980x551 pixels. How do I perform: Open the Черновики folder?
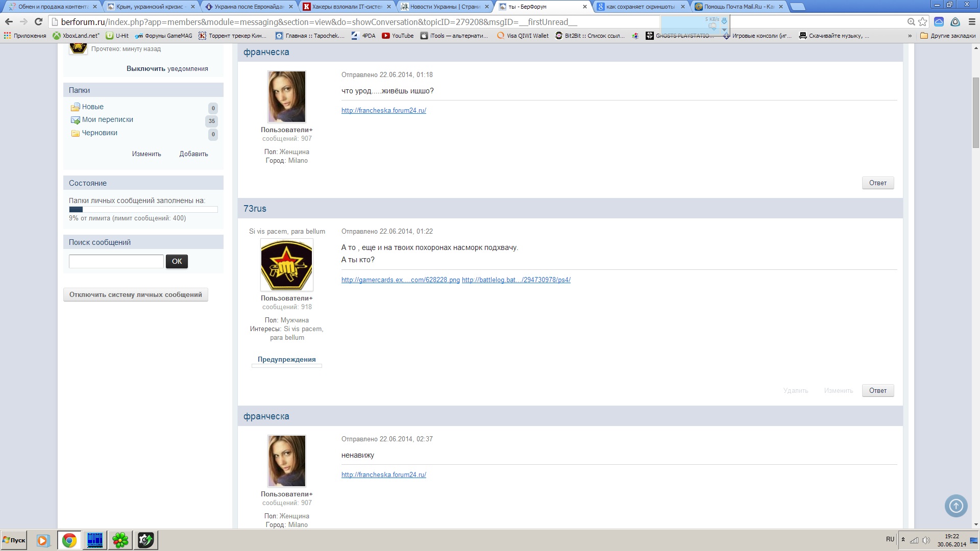point(100,133)
